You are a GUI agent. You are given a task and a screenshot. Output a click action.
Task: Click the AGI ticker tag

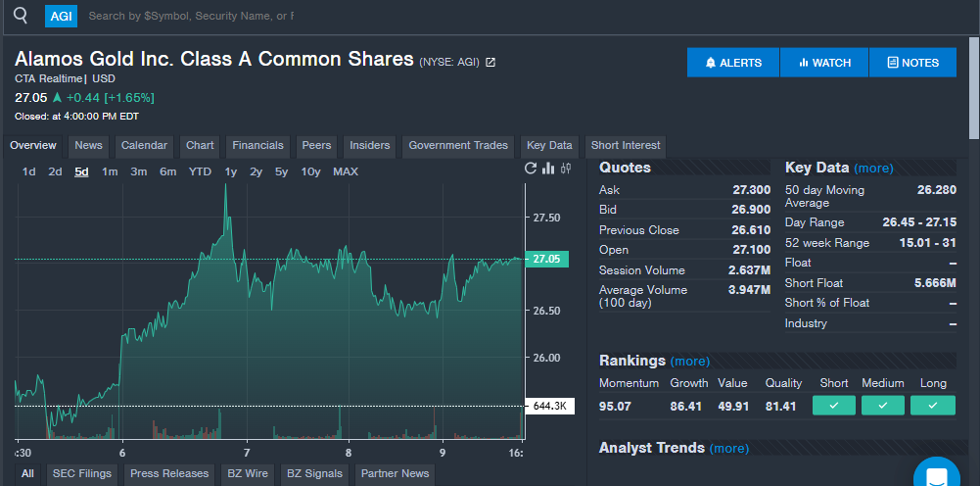[x=62, y=17]
